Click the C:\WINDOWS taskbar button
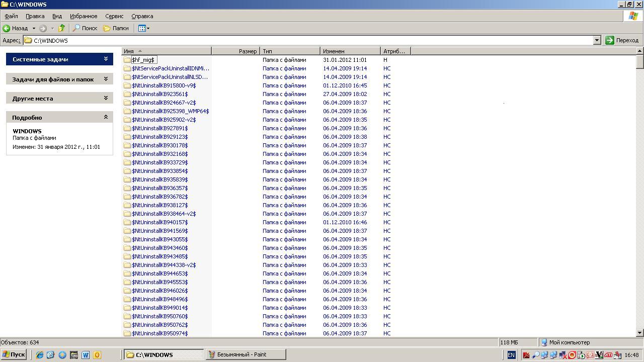The image size is (644, 362). [164, 354]
